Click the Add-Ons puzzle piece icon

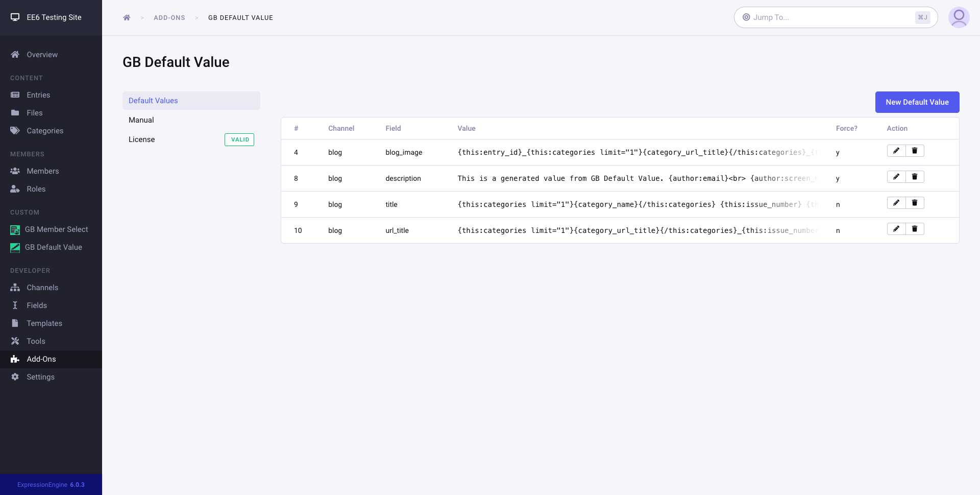pyautogui.click(x=15, y=359)
